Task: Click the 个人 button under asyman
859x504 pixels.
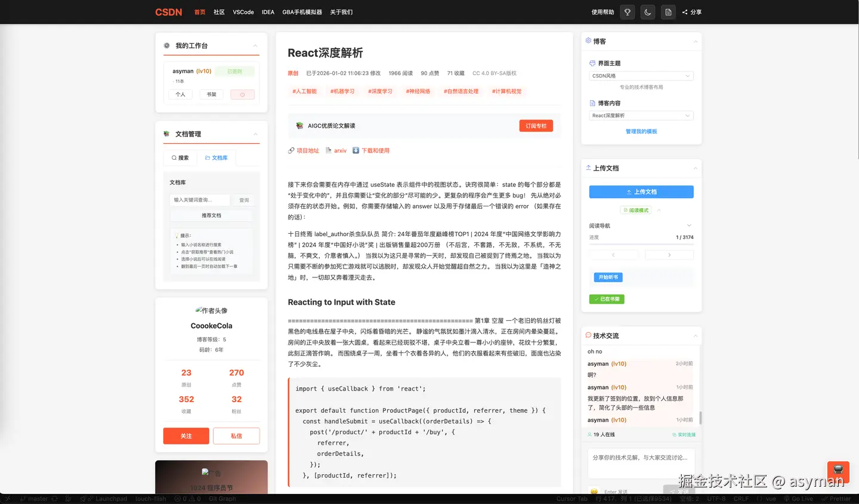Action: (180, 94)
